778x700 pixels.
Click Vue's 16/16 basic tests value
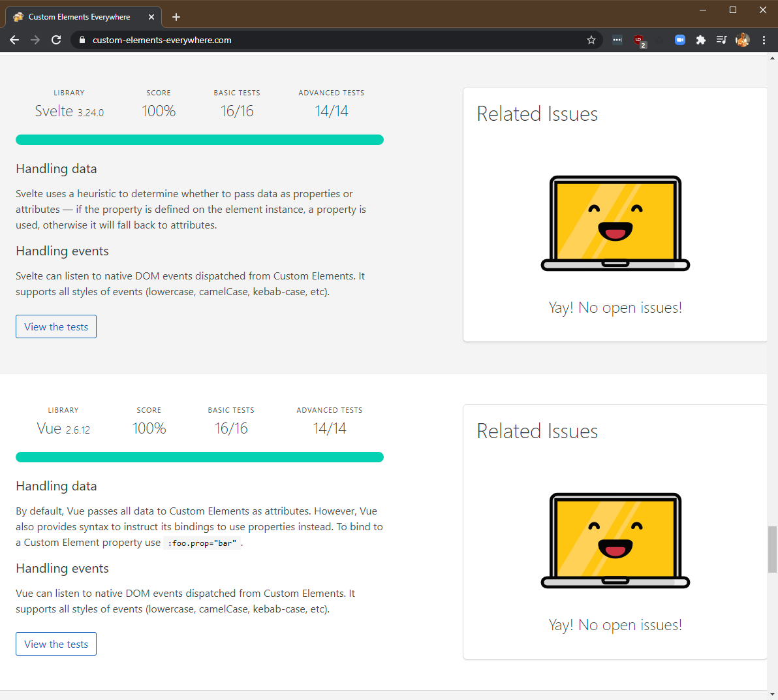coord(231,428)
